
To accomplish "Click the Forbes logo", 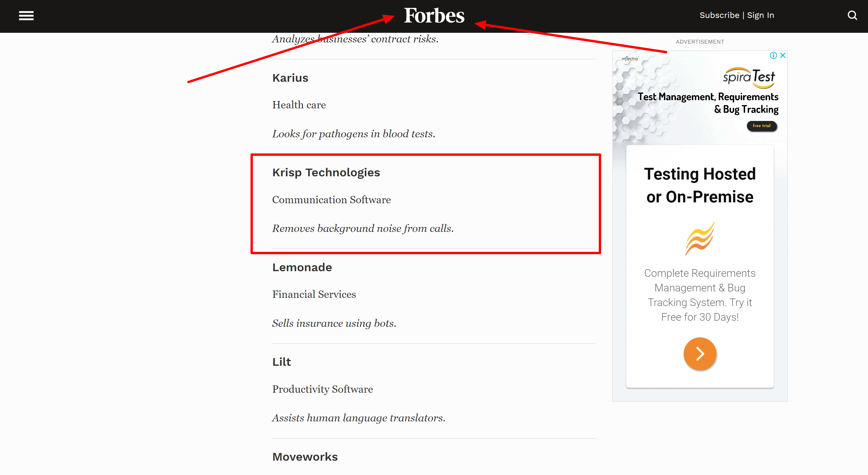I will pos(434,16).
